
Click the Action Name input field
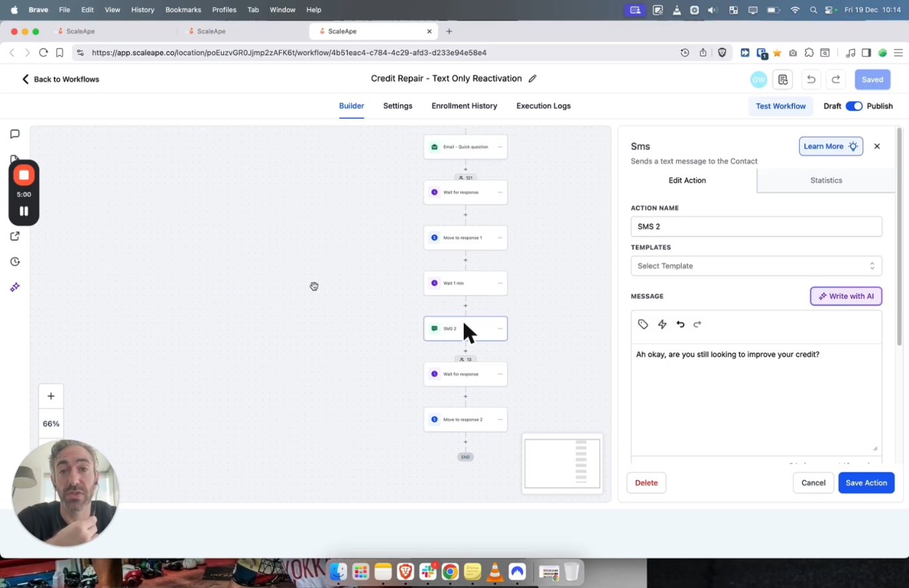(x=756, y=226)
